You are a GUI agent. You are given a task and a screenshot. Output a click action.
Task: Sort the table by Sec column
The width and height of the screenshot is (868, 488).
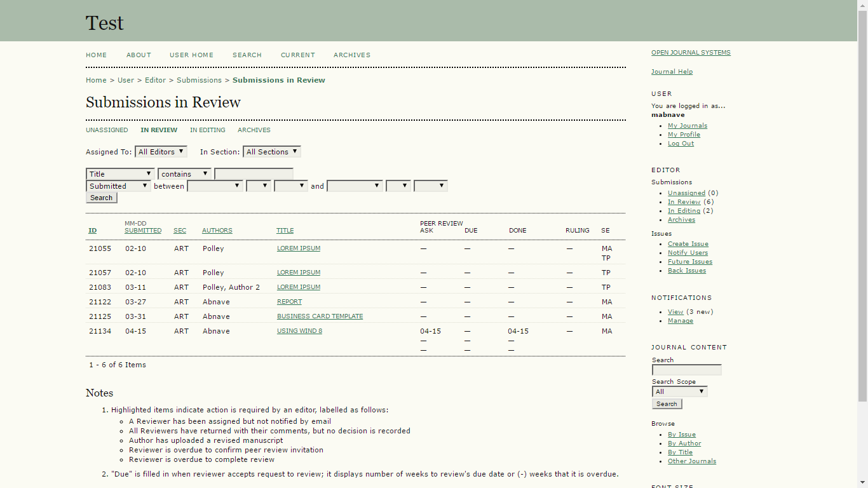tap(180, 231)
